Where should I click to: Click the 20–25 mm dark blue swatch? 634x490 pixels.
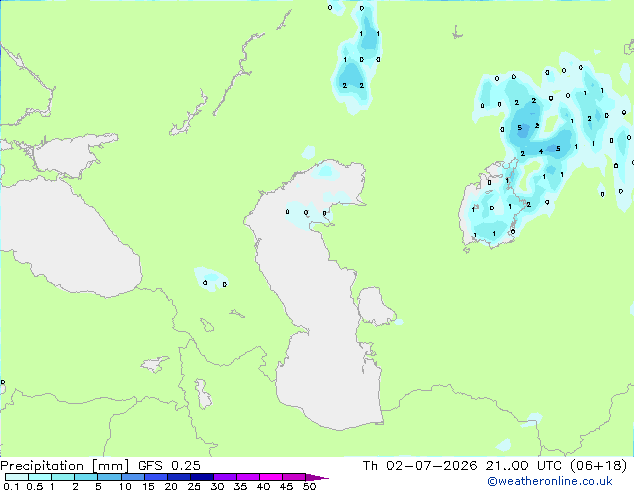179,477
